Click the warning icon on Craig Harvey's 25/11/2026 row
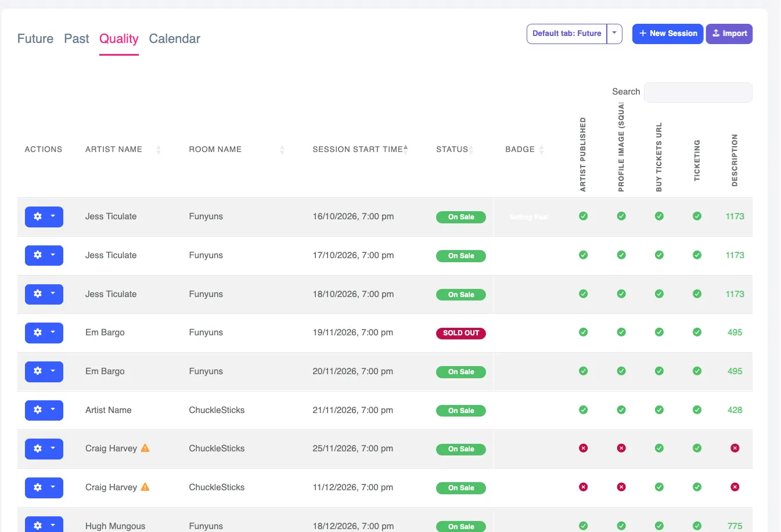Screen dimensions: 781x532 145,448
